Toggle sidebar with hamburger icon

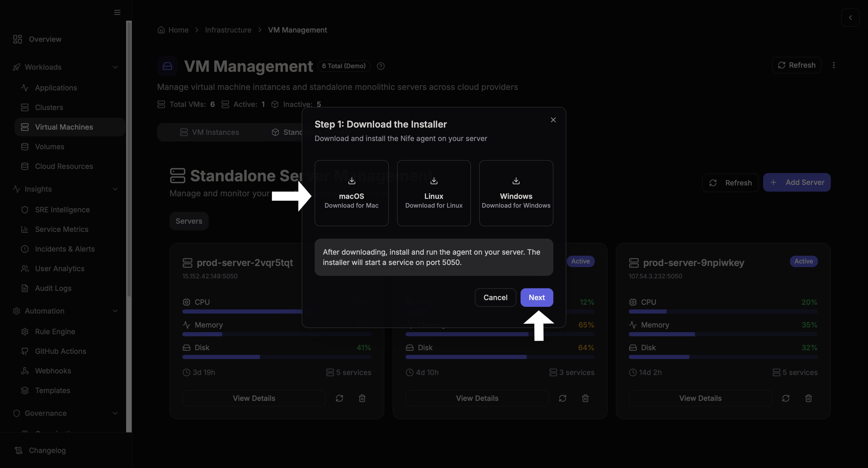[x=117, y=12]
